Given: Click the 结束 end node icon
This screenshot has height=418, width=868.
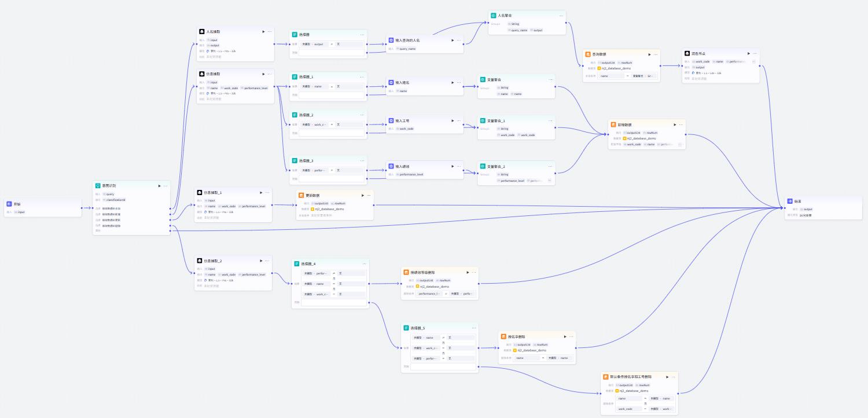Looking at the screenshot, I should click(x=790, y=201).
